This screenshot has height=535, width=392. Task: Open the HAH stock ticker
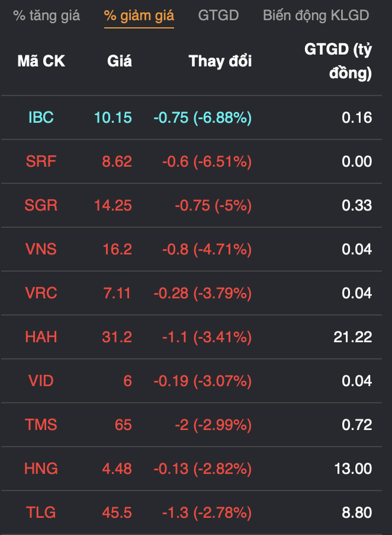[x=42, y=337]
